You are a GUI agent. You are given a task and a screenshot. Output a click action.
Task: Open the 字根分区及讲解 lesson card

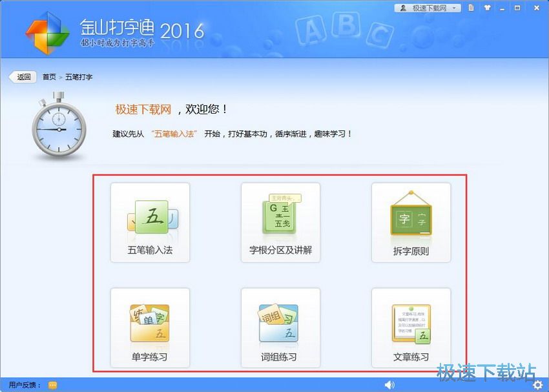(280, 223)
